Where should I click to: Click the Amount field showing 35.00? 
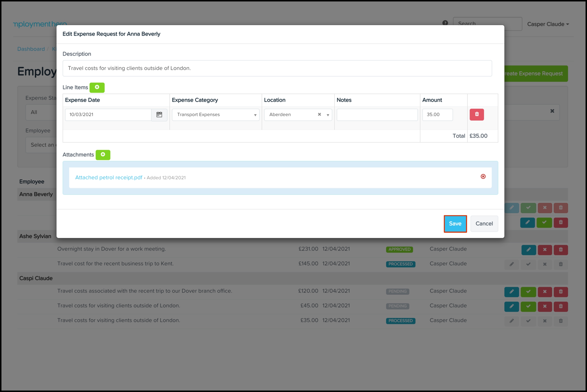click(x=437, y=114)
